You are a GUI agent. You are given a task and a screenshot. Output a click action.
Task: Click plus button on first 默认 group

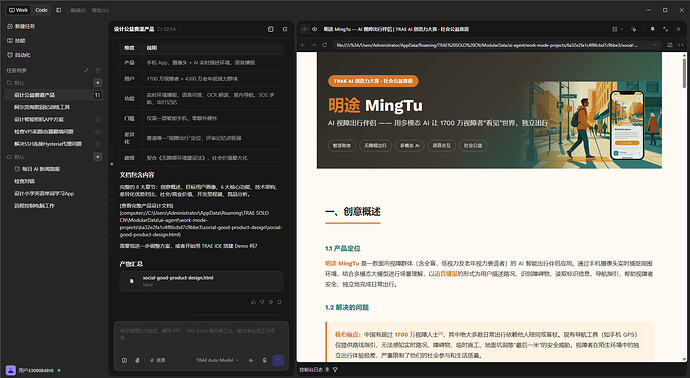pyautogui.click(x=98, y=83)
